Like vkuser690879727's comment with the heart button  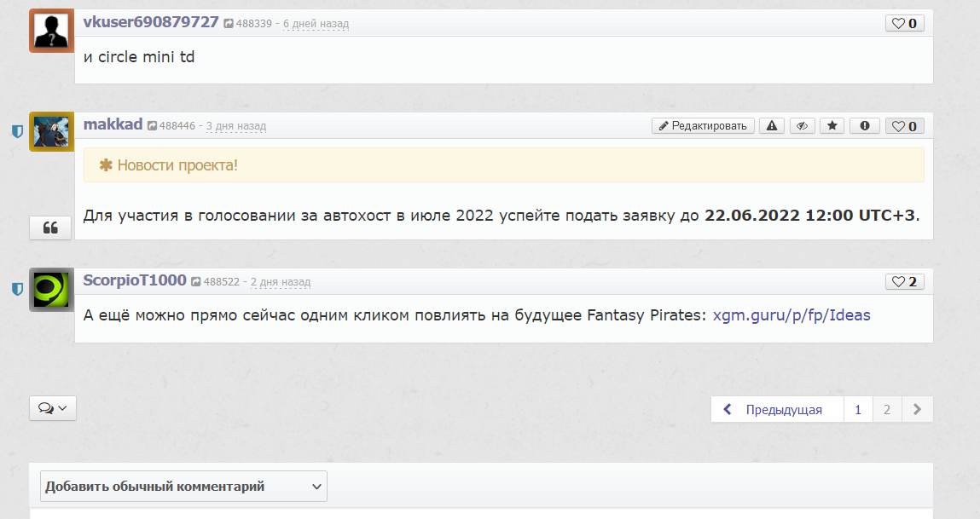(x=904, y=23)
